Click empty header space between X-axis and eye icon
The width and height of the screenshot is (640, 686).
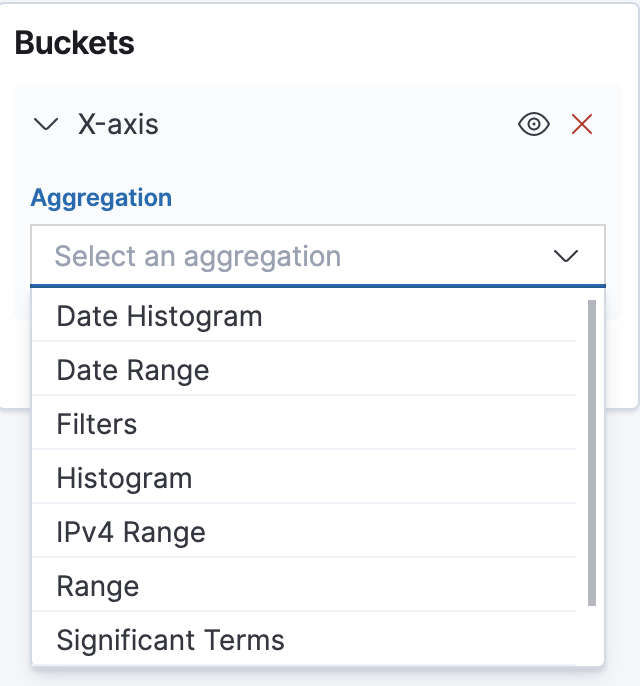[337, 124]
